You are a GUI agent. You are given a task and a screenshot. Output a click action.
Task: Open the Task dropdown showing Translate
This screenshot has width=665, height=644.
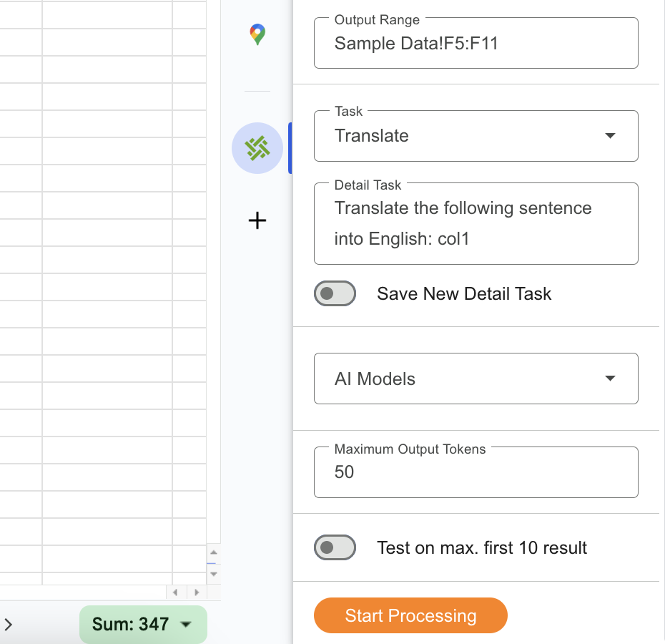point(476,136)
